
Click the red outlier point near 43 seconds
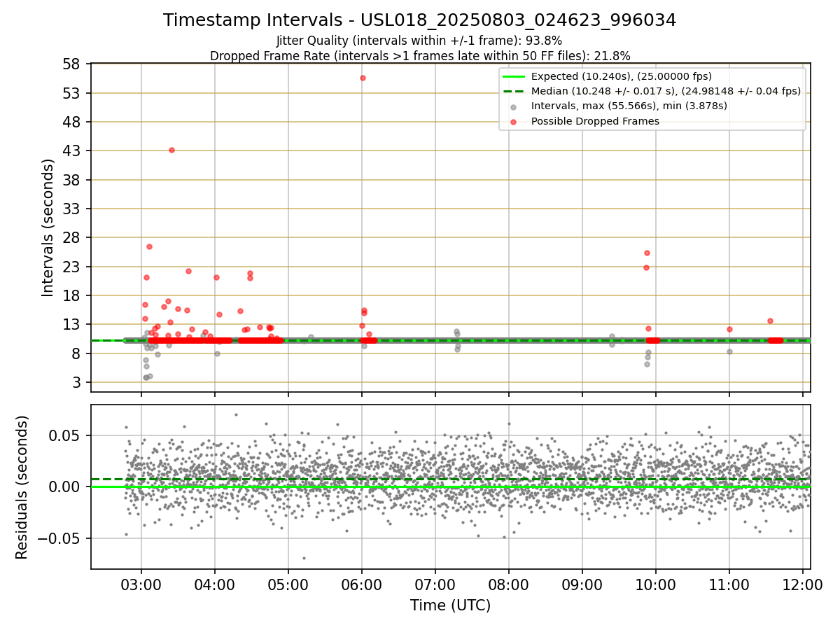tap(171, 150)
